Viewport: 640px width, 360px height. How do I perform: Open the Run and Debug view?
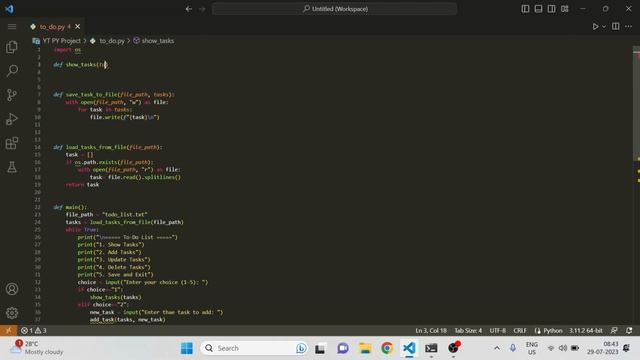12,119
